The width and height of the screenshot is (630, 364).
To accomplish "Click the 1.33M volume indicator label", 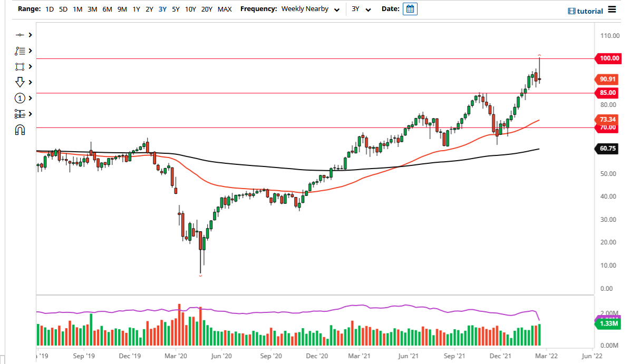I will point(606,324).
